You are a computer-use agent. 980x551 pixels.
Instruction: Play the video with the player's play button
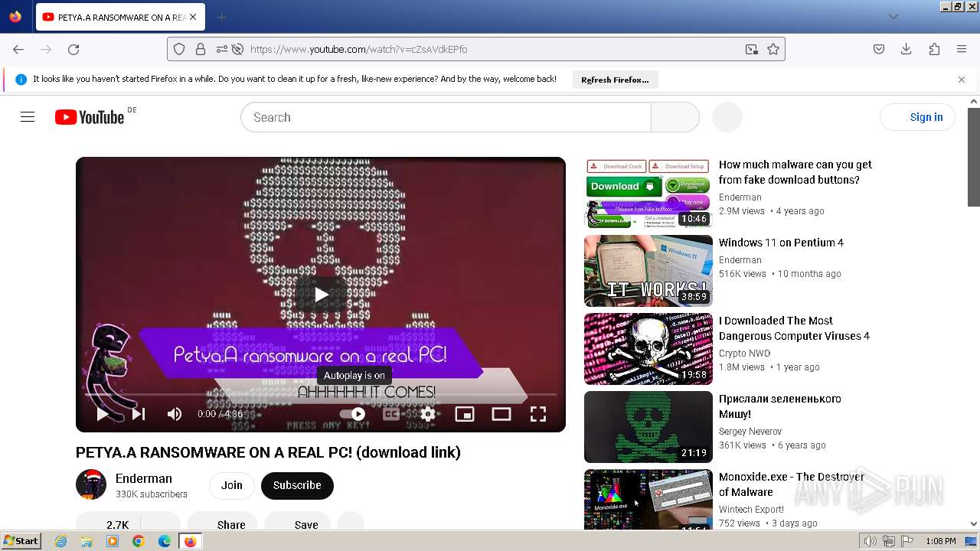pos(102,414)
